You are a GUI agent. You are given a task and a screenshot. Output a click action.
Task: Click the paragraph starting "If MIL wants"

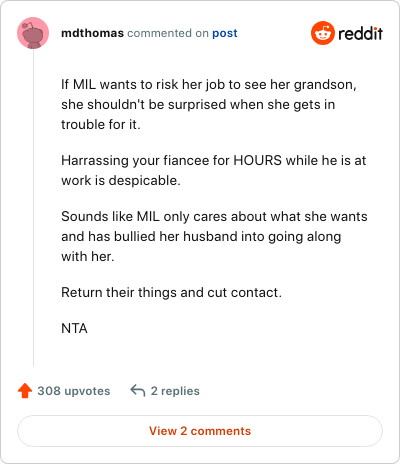(x=209, y=104)
